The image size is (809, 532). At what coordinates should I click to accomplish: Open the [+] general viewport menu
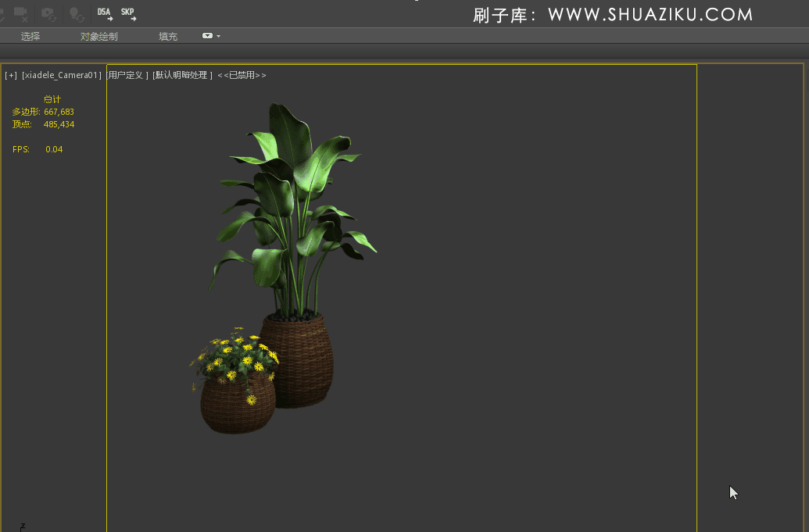(11, 75)
